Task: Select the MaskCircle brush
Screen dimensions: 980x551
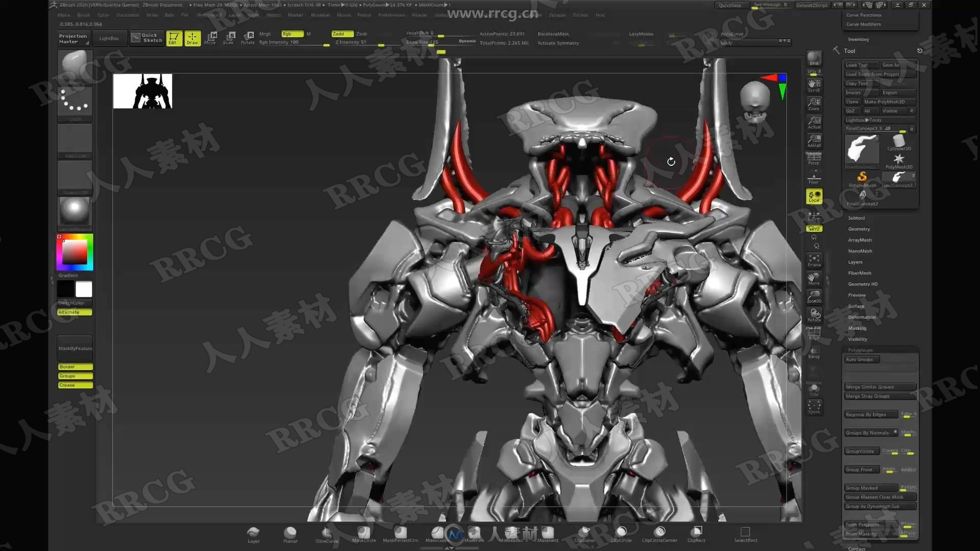Action: tap(364, 534)
